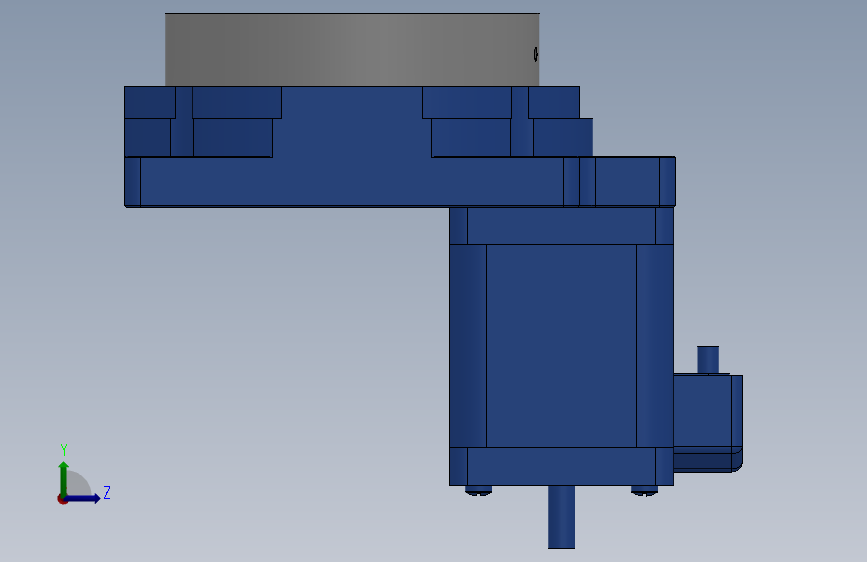Click the red origin point of triad

pyautogui.click(x=62, y=499)
